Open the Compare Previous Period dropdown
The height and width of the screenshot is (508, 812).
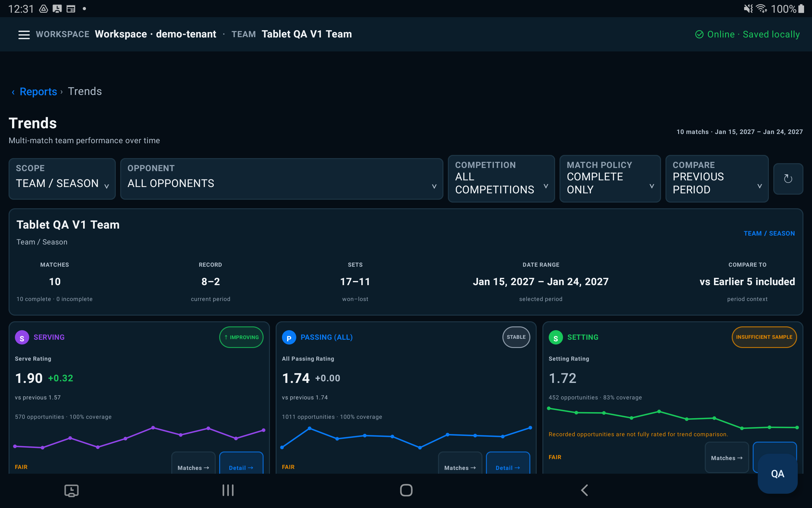(x=717, y=179)
